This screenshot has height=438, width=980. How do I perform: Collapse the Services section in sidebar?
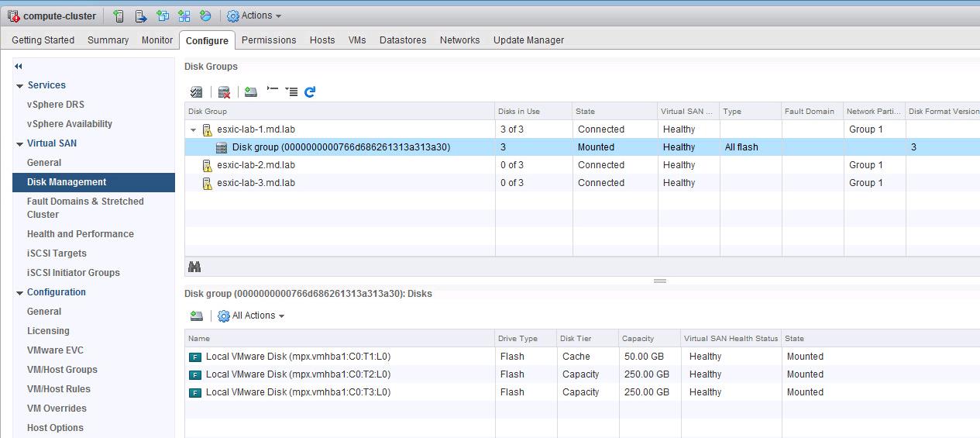(19, 86)
